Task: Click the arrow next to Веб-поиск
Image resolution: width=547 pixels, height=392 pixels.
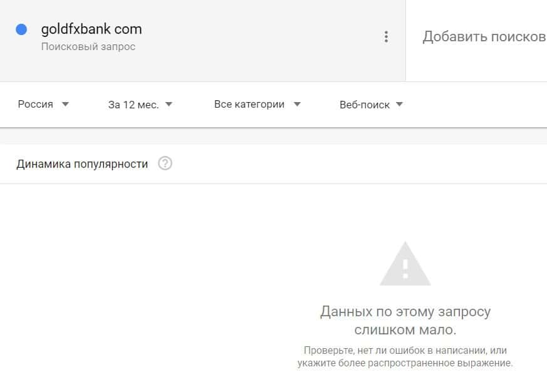Action: pyautogui.click(x=399, y=104)
